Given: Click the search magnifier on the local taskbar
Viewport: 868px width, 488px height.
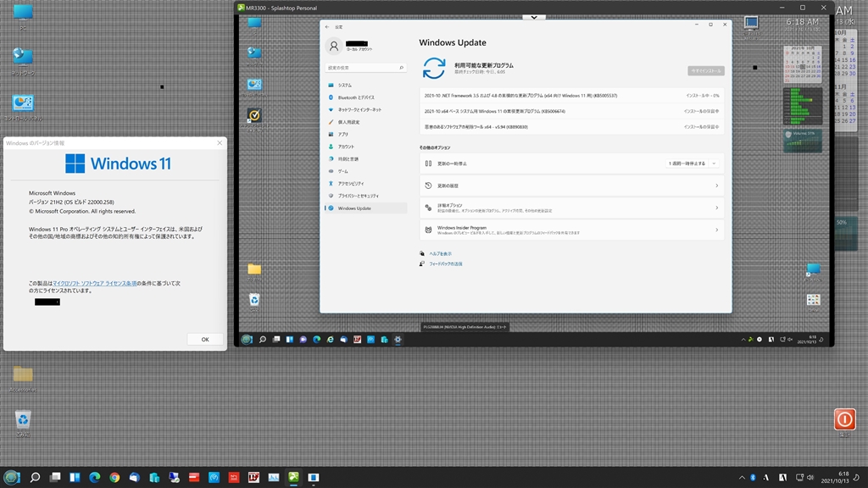Looking at the screenshot, I should pyautogui.click(x=35, y=478).
